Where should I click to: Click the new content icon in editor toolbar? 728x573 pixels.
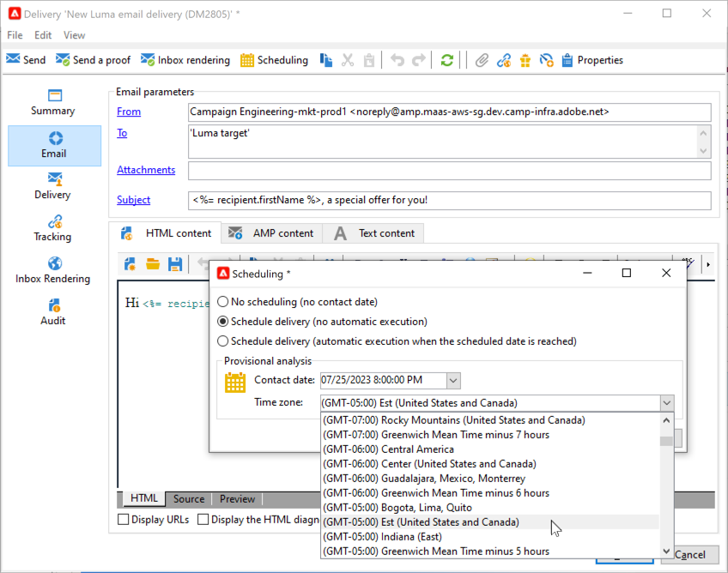pos(130,264)
